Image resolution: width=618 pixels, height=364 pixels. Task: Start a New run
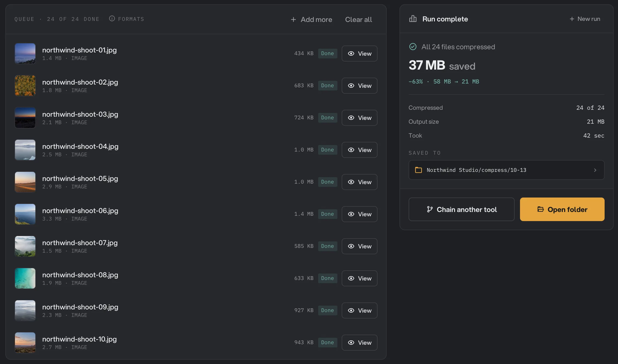[x=585, y=19]
